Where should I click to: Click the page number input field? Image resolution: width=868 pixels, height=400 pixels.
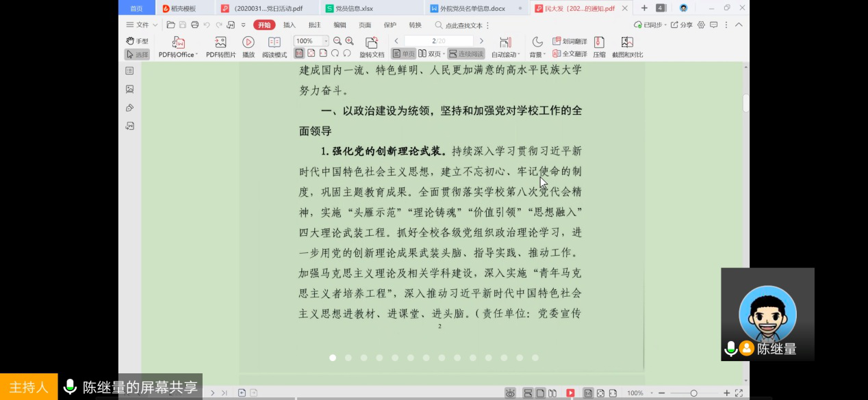(x=438, y=41)
